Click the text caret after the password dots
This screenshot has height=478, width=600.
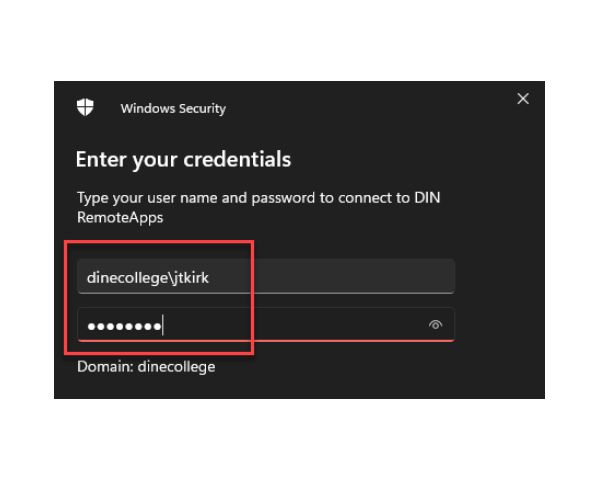point(163,325)
